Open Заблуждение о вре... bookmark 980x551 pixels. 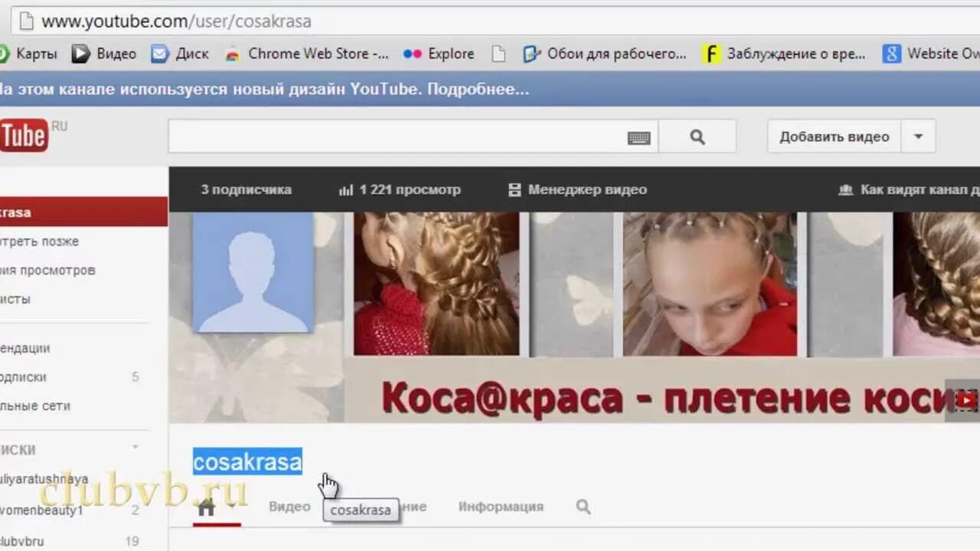[785, 54]
